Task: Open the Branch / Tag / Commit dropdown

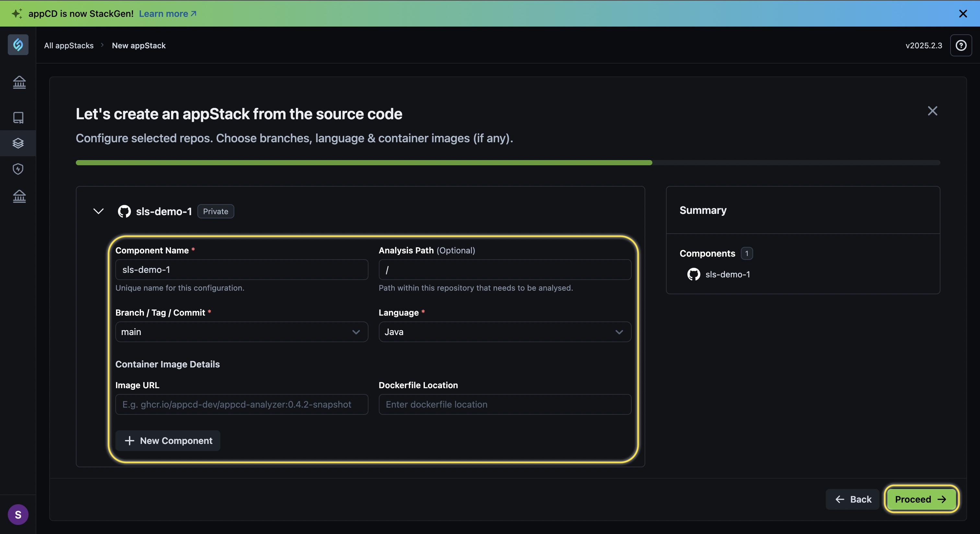Action: 241,332
